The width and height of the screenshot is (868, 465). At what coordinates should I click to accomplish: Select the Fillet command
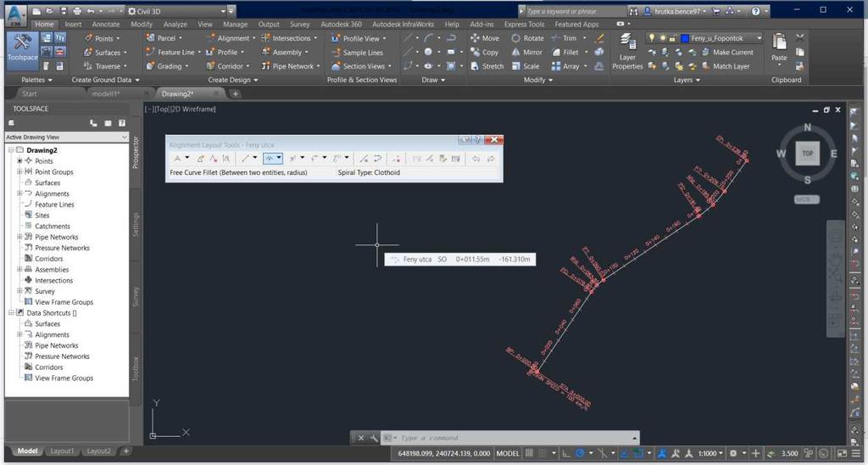tap(565, 52)
